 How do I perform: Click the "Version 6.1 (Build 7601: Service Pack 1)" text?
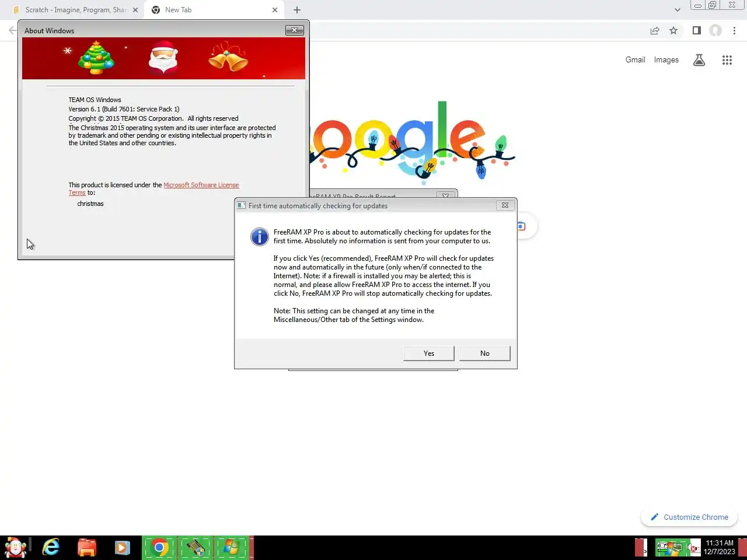(124, 109)
